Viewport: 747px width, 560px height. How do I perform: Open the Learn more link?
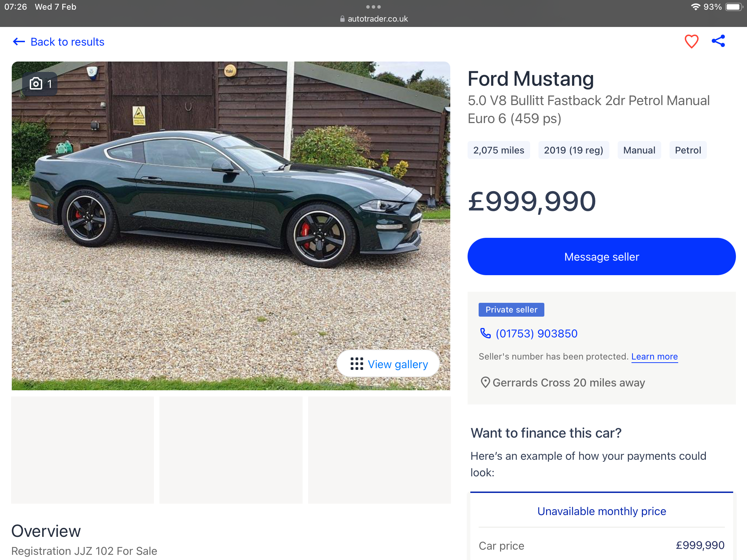point(654,356)
